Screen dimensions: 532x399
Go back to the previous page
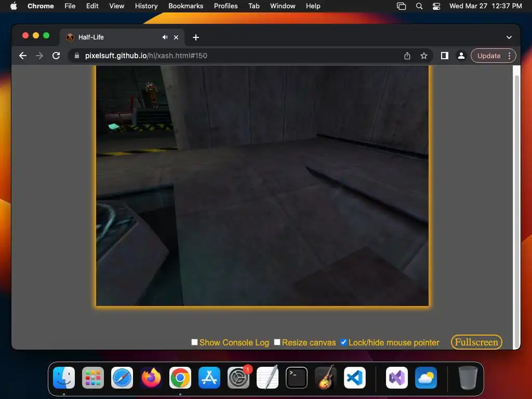[x=23, y=56]
